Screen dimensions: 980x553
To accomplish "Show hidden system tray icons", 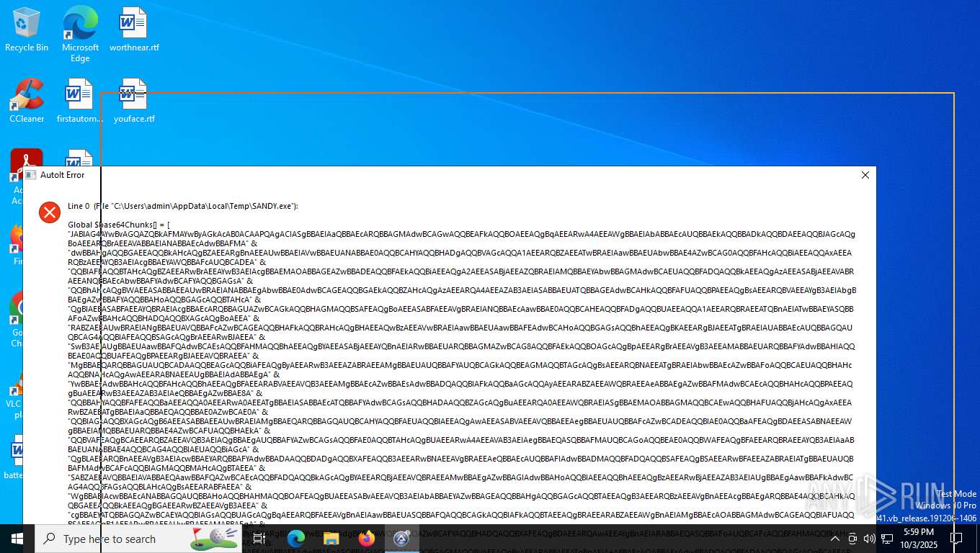I will pyautogui.click(x=834, y=539).
